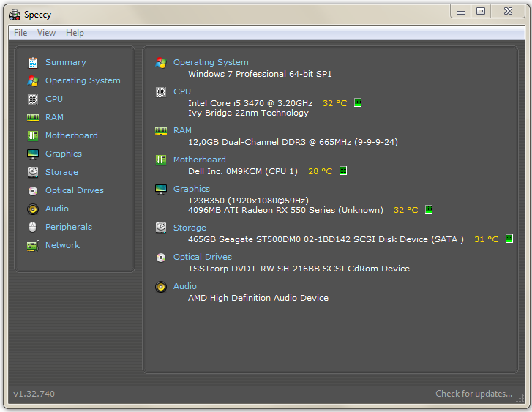
Task: Open Storage heading link in main panel
Action: [x=190, y=228]
